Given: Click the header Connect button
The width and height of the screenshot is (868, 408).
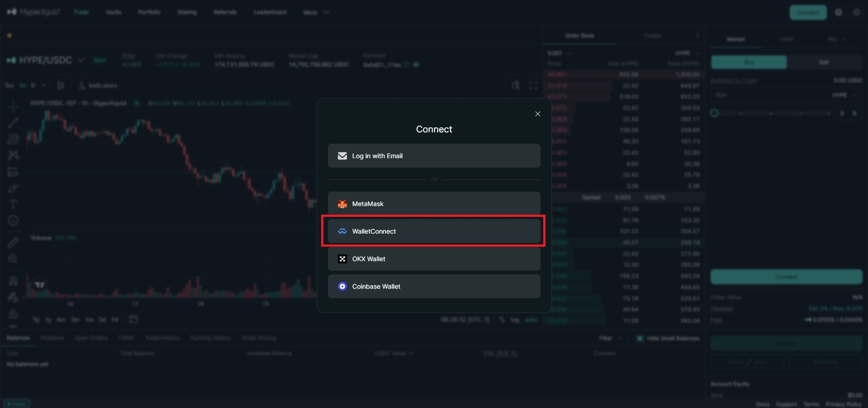Looking at the screenshot, I should (808, 12).
